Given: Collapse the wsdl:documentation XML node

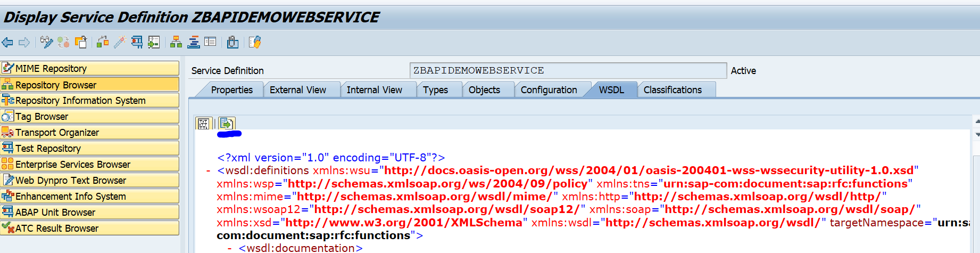Looking at the screenshot, I should (229, 248).
